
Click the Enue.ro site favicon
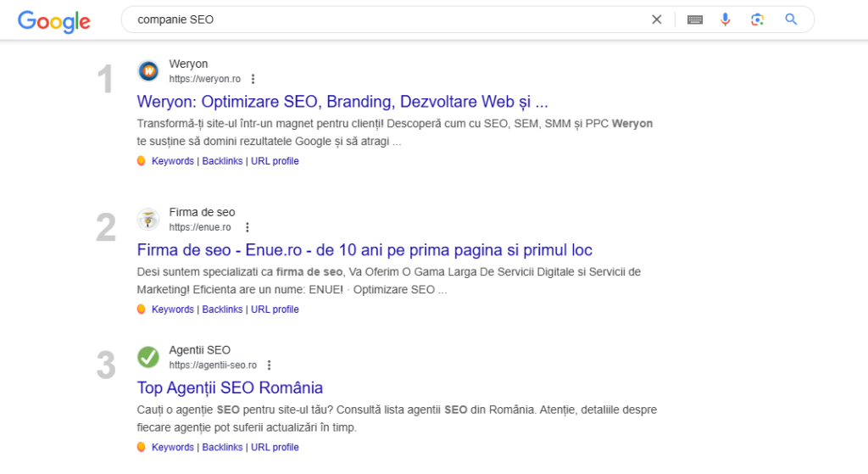tap(148, 220)
